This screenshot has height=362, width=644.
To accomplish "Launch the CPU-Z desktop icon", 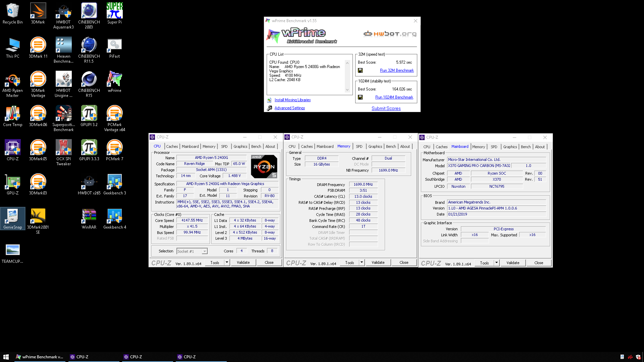I will (x=13, y=150).
